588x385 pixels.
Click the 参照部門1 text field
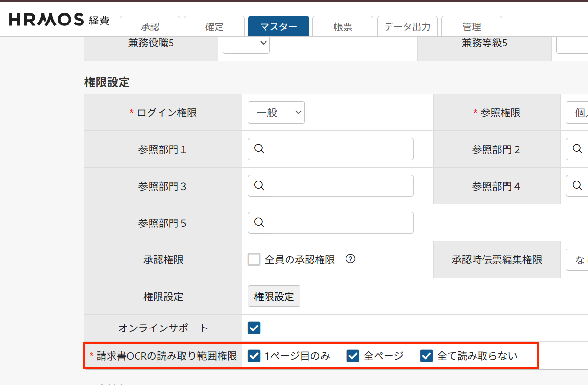[342, 149]
